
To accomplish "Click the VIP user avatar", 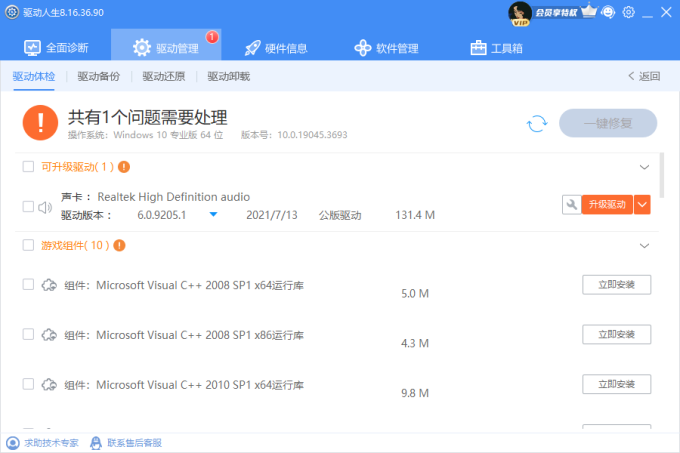I will coord(519,13).
